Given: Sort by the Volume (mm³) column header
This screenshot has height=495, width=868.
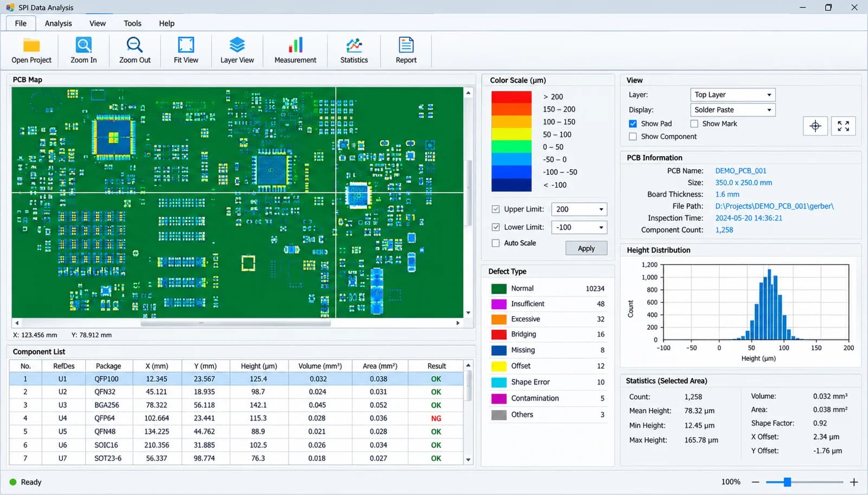Looking at the screenshot, I should (320, 366).
